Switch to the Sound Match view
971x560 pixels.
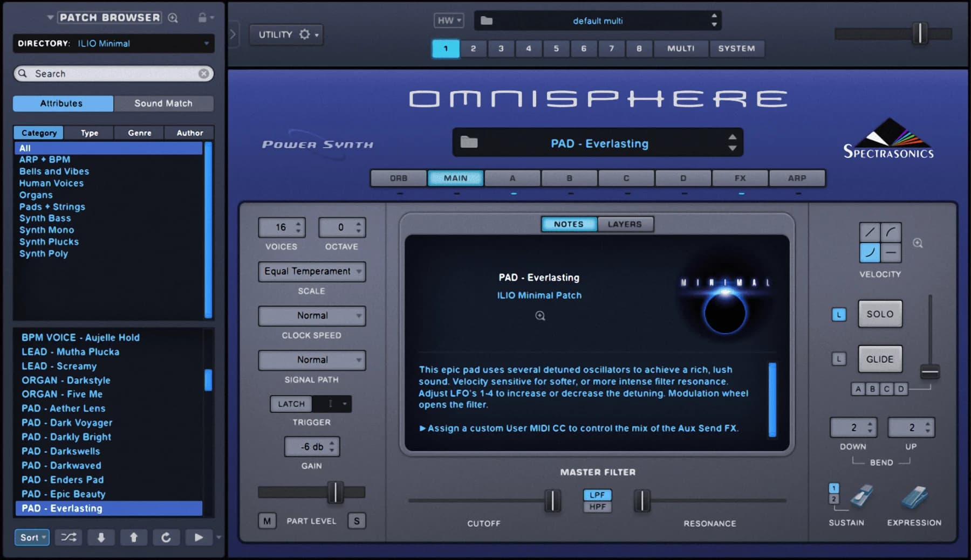163,103
